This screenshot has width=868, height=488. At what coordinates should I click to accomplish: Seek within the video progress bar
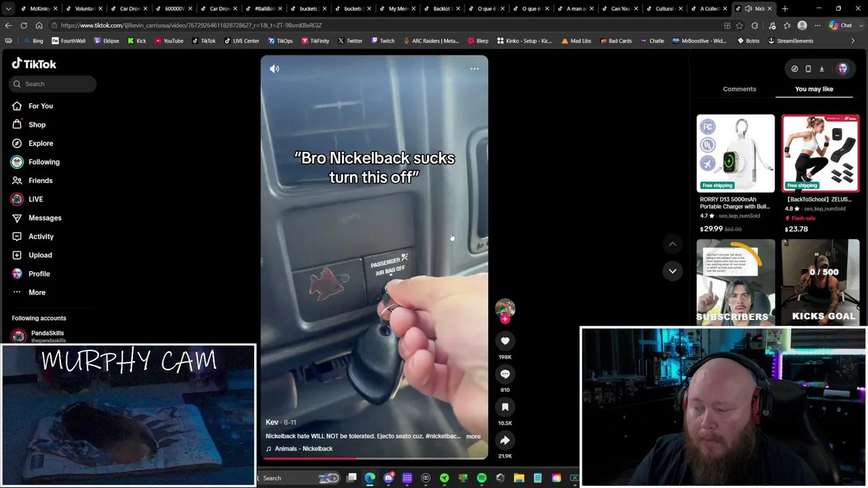[x=374, y=458]
